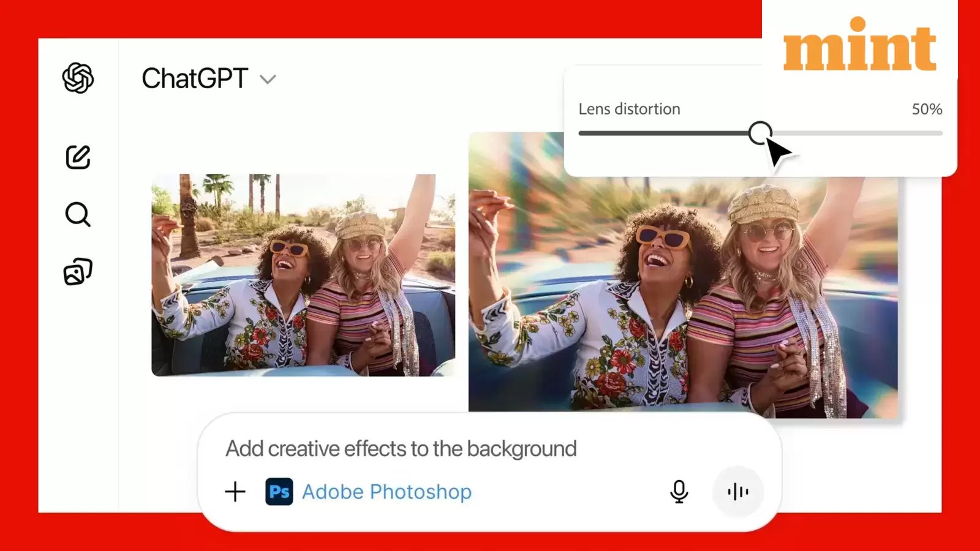Open the Adobe Photoshop connector link
The image size is (980, 551).
click(x=386, y=491)
